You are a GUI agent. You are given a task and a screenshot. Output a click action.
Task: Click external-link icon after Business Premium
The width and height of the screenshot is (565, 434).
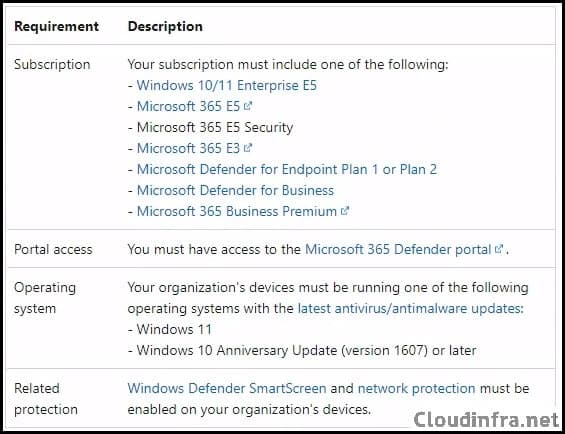(345, 211)
